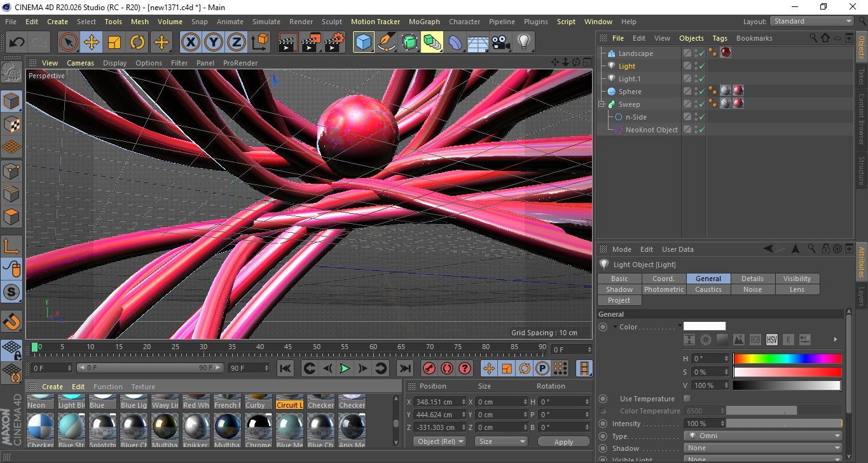This screenshot has width=868, height=463.
Task: Switch to the Details tab
Action: (x=753, y=279)
